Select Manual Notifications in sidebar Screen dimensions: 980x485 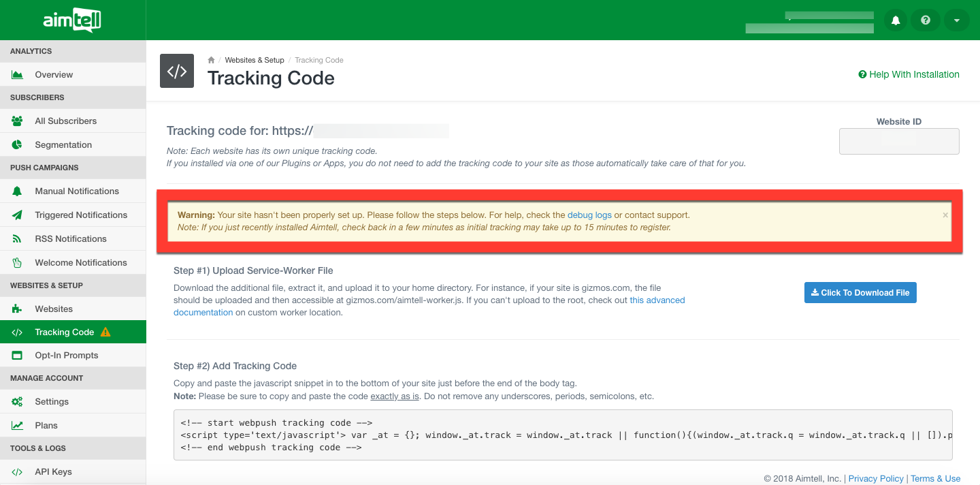[x=73, y=191]
